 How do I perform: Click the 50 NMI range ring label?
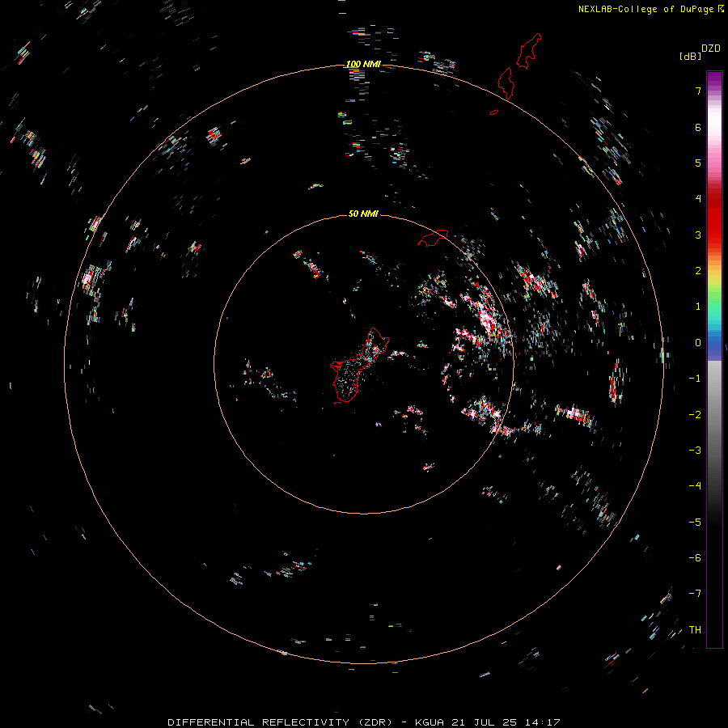click(363, 214)
